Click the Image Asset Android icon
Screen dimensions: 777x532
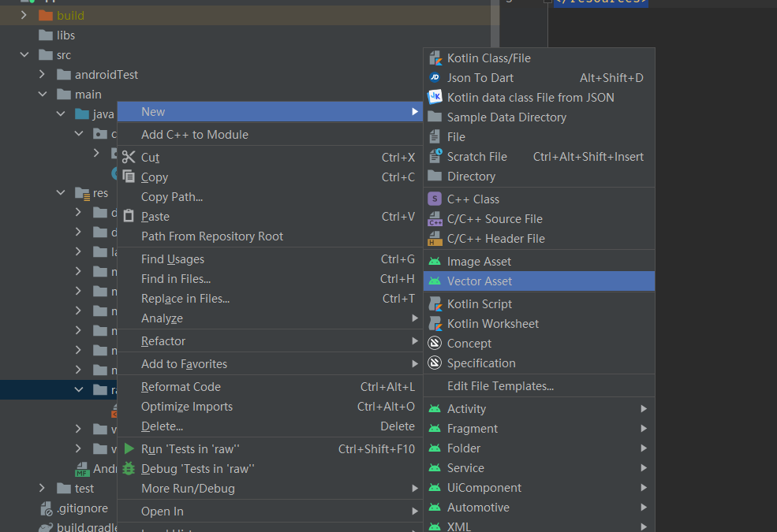coord(435,262)
